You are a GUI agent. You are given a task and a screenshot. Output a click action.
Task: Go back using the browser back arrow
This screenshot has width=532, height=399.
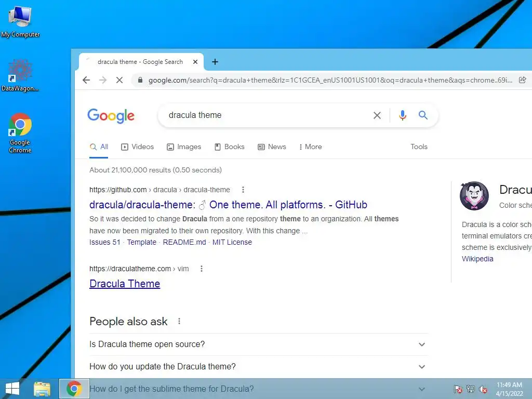pyautogui.click(x=86, y=80)
